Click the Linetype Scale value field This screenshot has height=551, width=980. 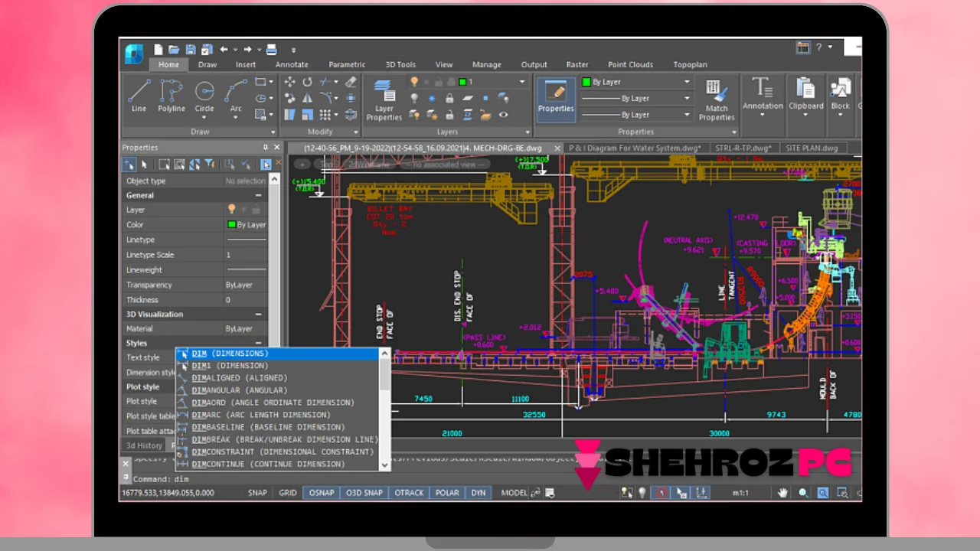245,255
